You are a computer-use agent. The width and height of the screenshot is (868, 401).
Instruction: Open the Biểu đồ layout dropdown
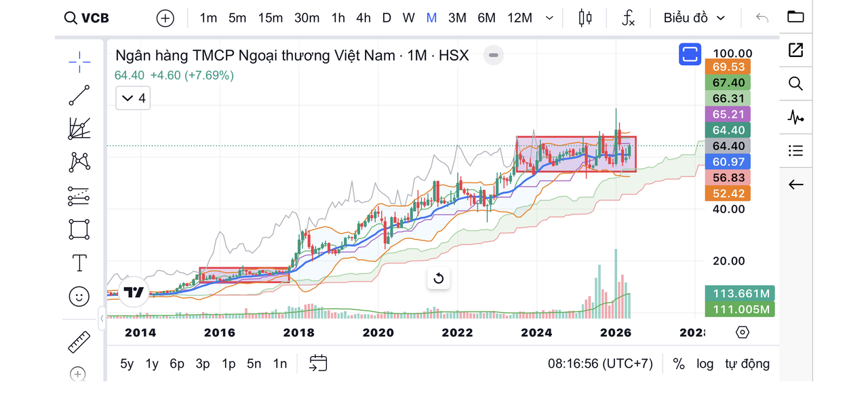(x=694, y=18)
